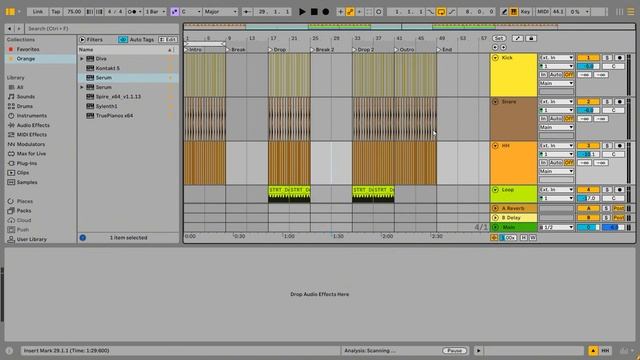Select Instruments in Library
Viewport: 640px width, 360px height.
pos(31,116)
